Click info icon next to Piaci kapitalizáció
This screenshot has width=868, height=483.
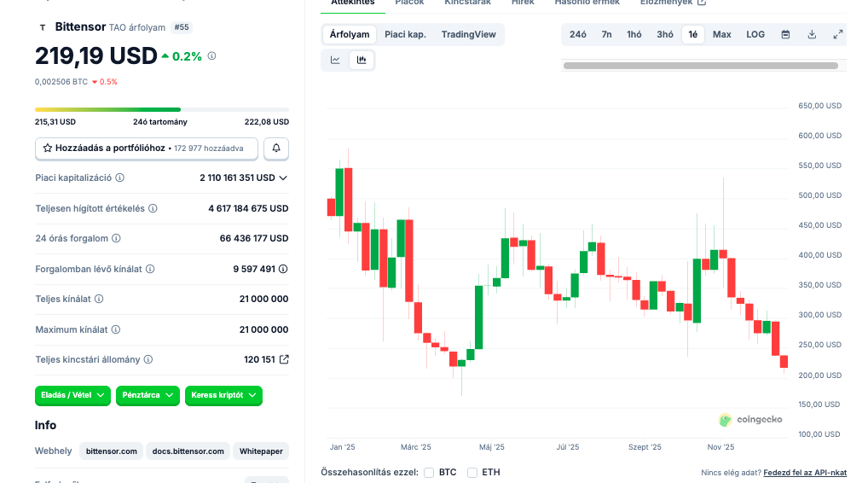coord(119,178)
